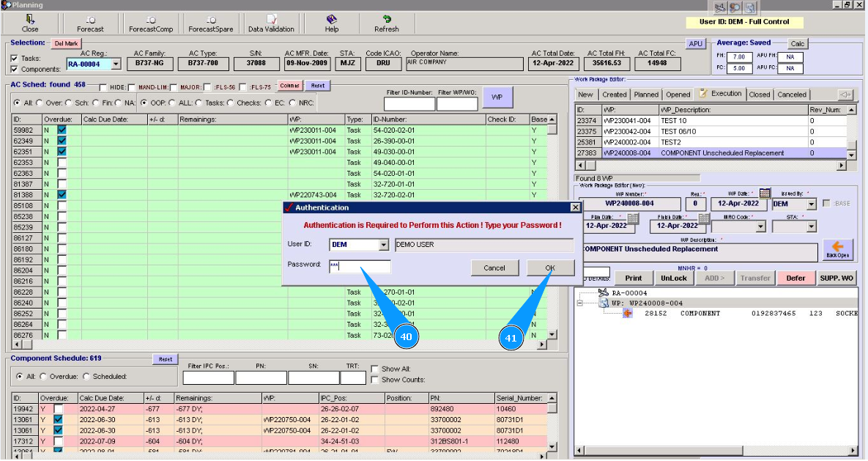
Task: Select the Overdue radio in Component Schedule
Action: pyautogui.click(x=43, y=376)
